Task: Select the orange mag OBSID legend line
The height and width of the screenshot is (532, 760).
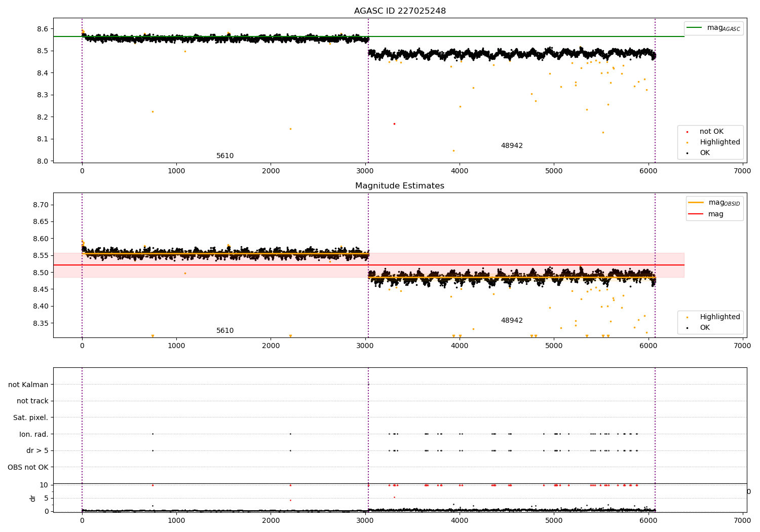Action: (x=696, y=203)
